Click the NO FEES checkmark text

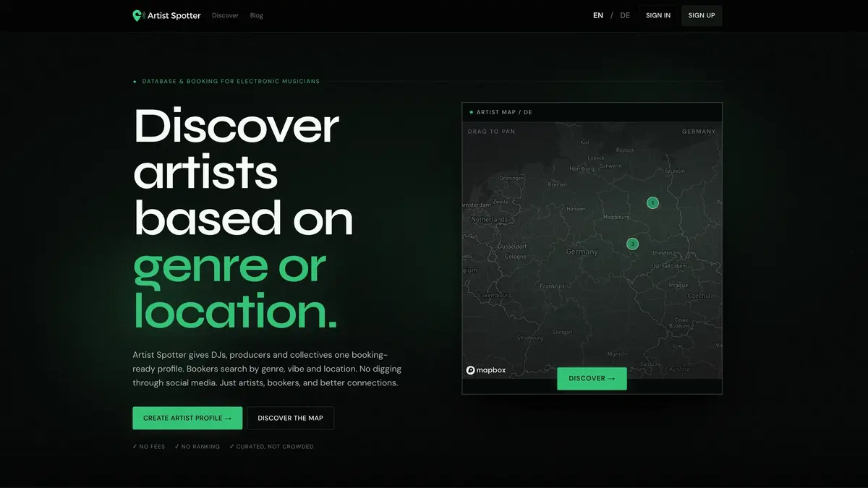[149, 447]
